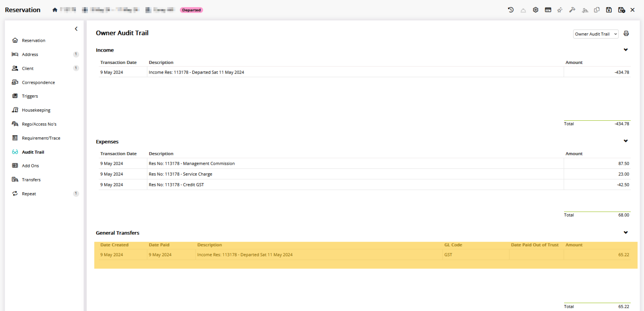Click the save disk icon
The height and width of the screenshot is (311, 644).
(x=609, y=10)
